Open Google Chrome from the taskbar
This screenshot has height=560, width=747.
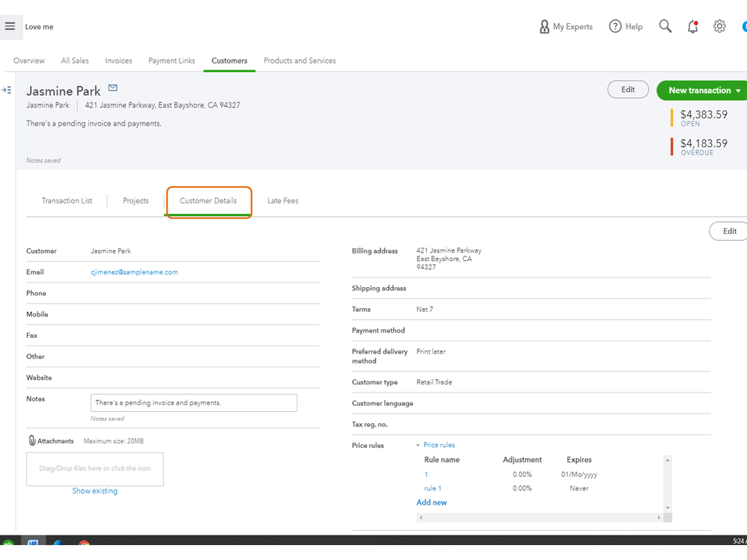(84, 544)
